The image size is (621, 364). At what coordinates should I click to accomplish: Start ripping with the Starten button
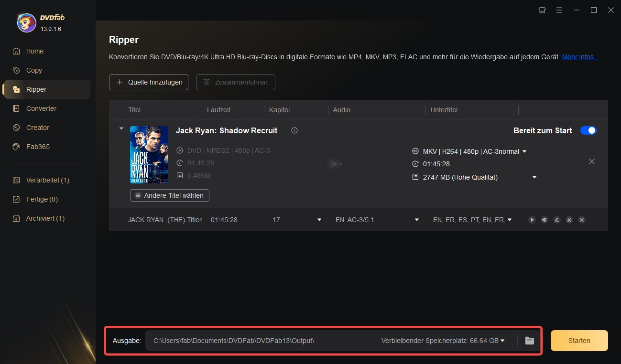(579, 341)
